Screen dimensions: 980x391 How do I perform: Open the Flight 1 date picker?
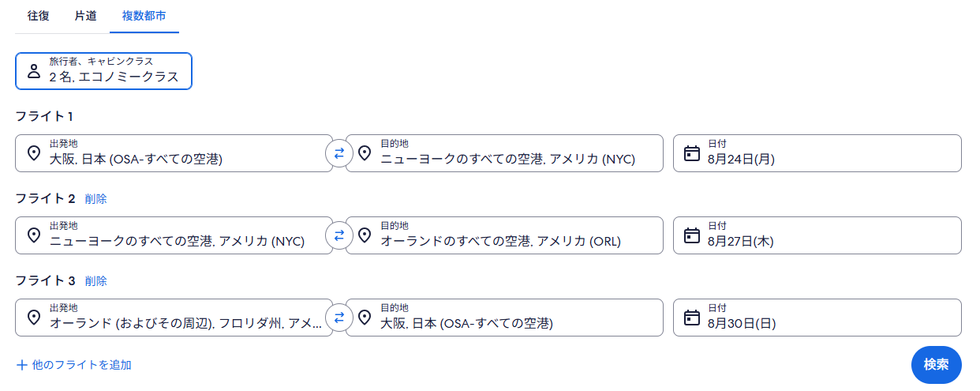click(x=817, y=153)
